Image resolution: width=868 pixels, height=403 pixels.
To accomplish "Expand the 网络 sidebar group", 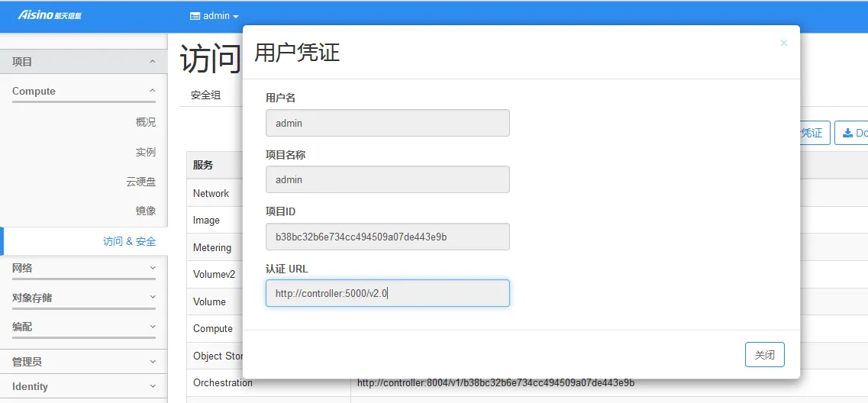I will coord(83,269).
